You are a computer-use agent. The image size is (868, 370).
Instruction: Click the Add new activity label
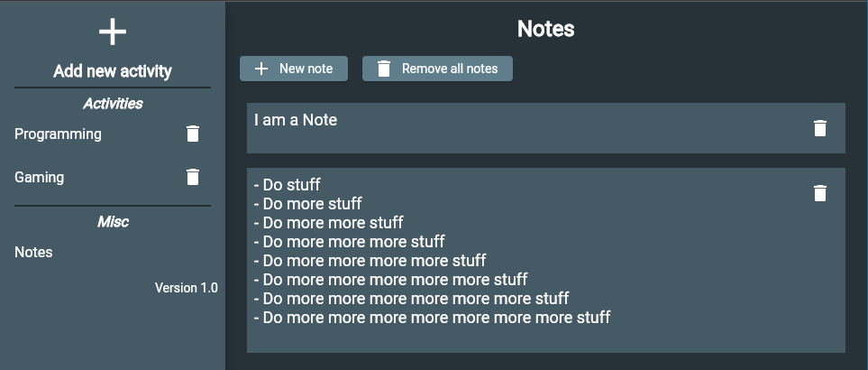[113, 71]
